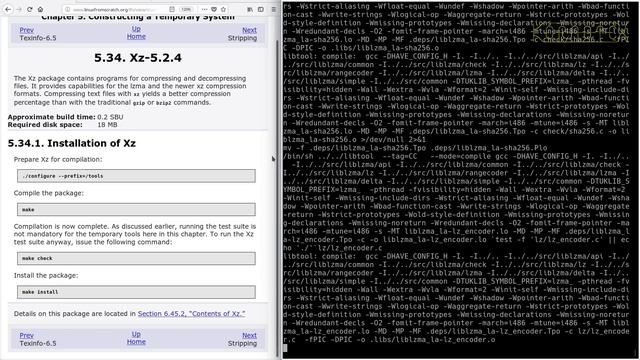Open page actions three-dot menu

coord(204,9)
